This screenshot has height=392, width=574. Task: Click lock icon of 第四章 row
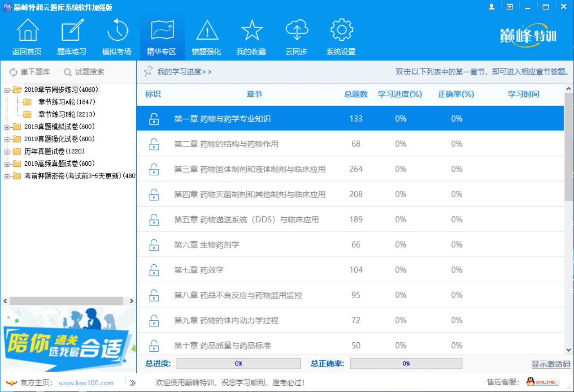tap(154, 194)
